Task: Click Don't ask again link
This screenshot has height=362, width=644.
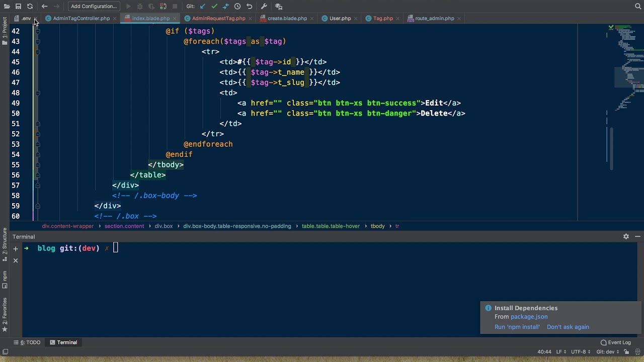Action: click(568, 327)
